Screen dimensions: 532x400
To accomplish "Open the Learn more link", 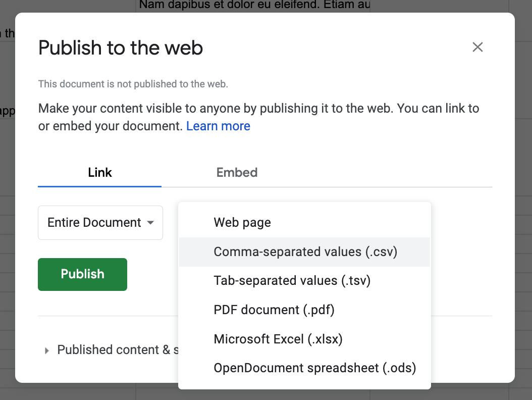I will pyautogui.click(x=218, y=126).
